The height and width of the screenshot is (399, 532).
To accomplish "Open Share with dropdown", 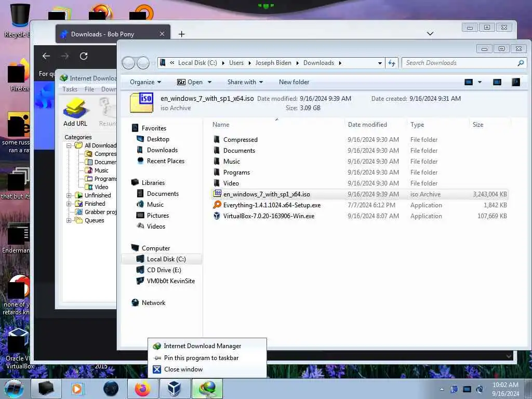I will click(x=245, y=82).
